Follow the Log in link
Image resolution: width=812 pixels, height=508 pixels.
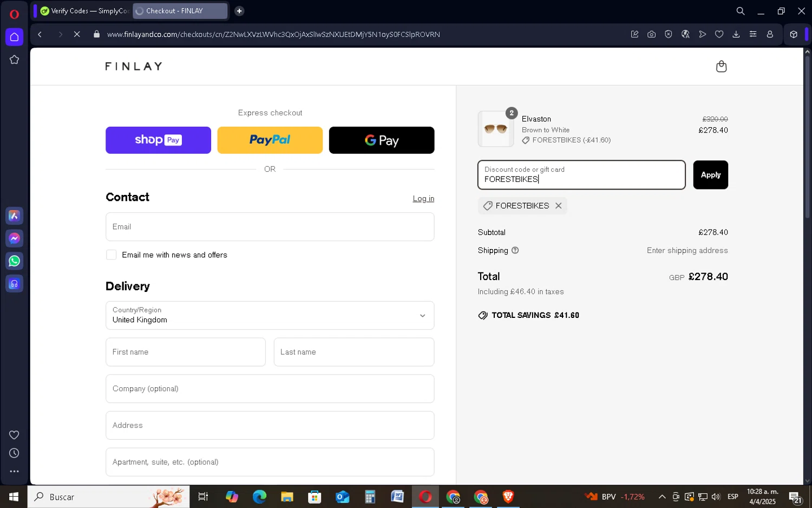(x=423, y=199)
